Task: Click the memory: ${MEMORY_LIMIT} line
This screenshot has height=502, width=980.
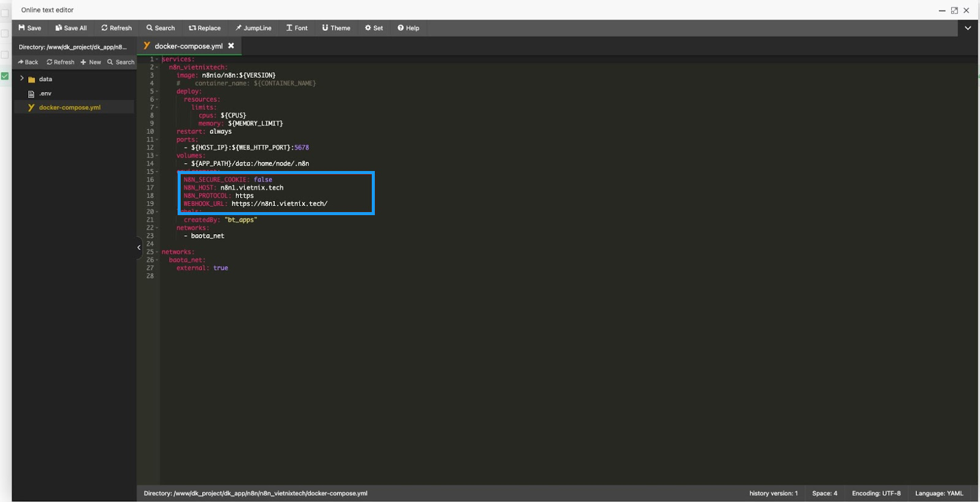Action: (241, 123)
